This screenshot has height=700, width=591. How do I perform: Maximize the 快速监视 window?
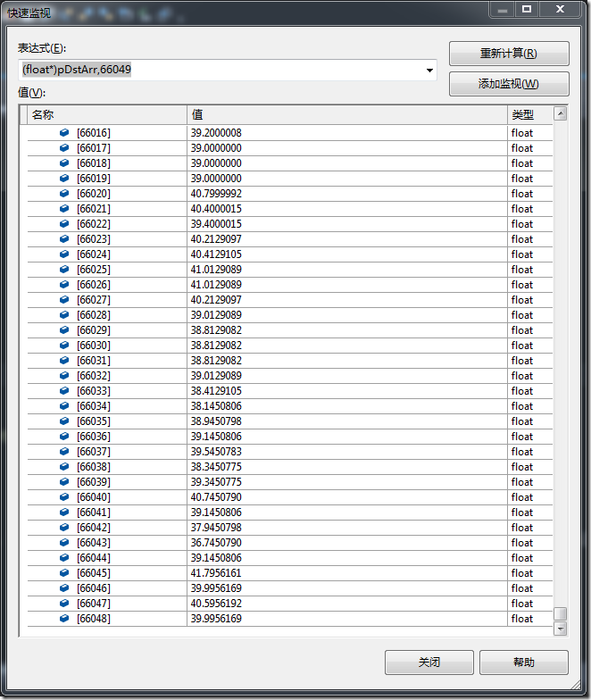coord(527,9)
